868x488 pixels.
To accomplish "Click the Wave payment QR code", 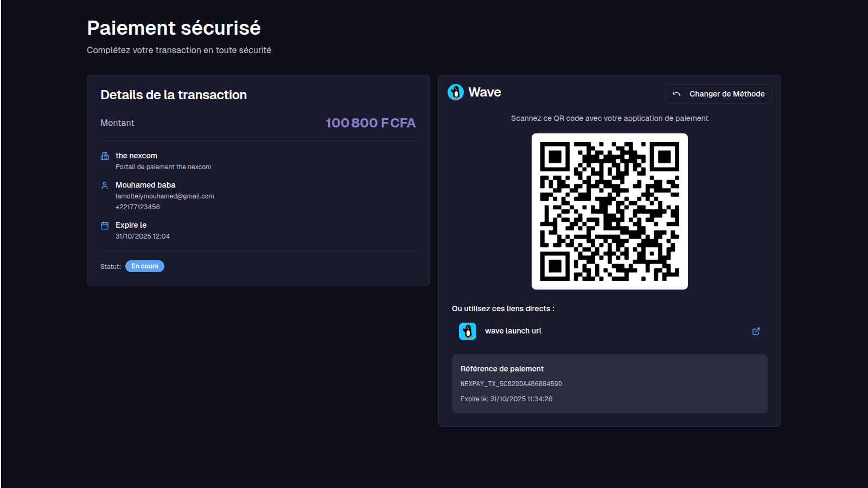I will (x=609, y=211).
